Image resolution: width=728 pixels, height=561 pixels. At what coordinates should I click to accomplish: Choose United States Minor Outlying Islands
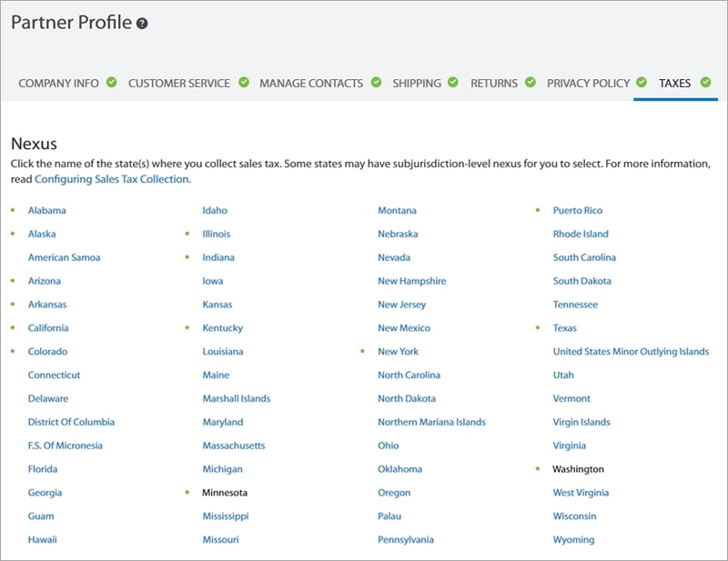pyautogui.click(x=631, y=352)
